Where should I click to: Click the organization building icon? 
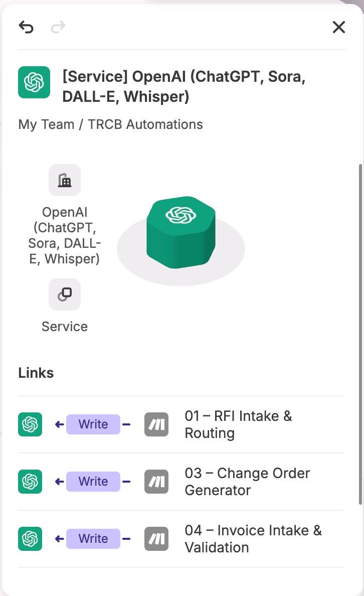point(65,180)
